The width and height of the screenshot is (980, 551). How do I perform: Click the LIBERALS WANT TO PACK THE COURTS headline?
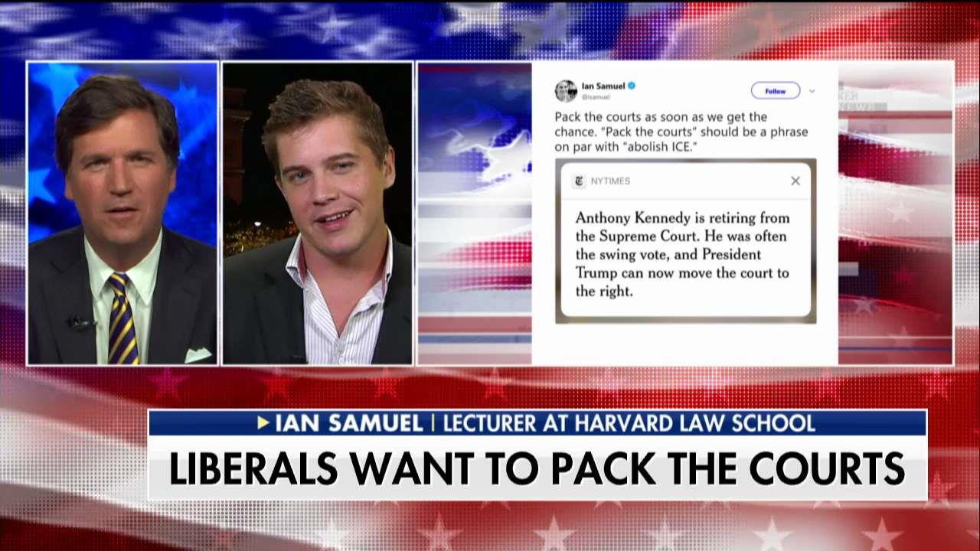click(x=537, y=468)
